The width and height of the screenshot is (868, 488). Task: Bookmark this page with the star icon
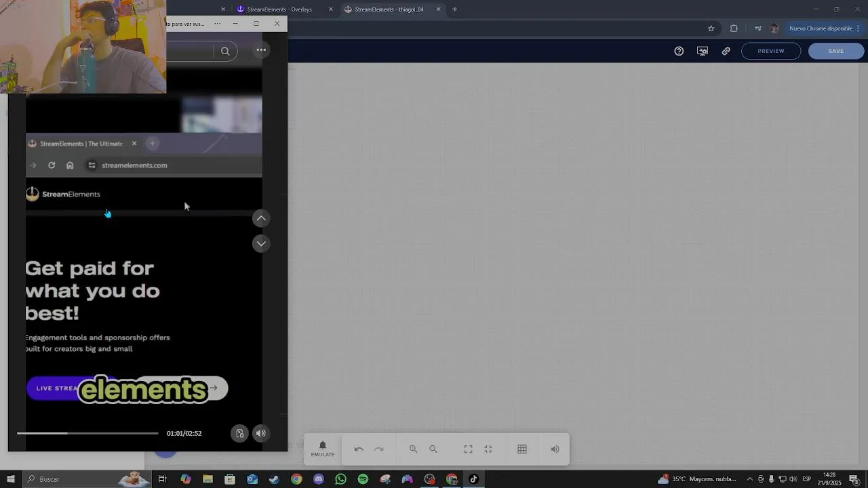[x=711, y=28]
